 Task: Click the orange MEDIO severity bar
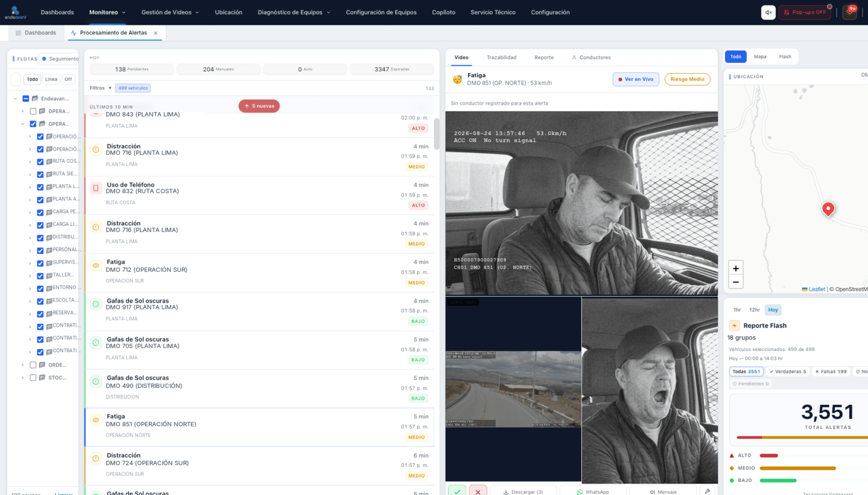[x=798, y=468]
